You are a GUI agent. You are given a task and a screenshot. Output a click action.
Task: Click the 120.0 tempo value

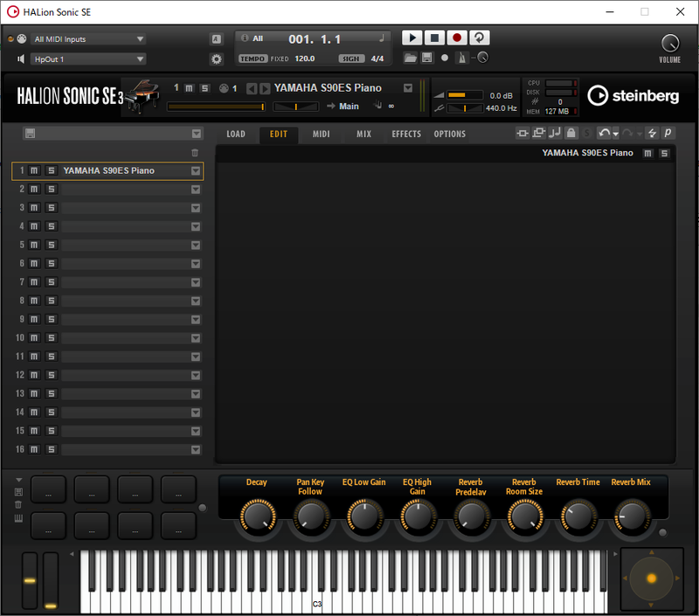pyautogui.click(x=304, y=59)
